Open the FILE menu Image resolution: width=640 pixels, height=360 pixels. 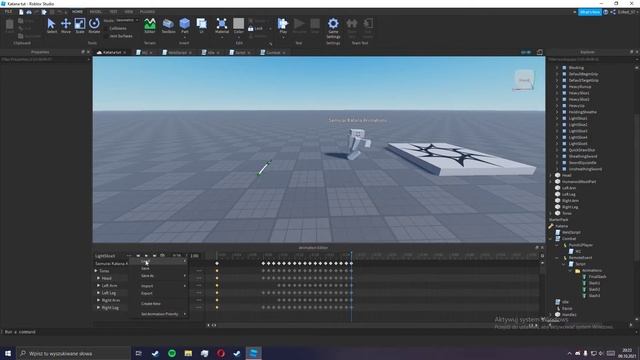(8, 12)
